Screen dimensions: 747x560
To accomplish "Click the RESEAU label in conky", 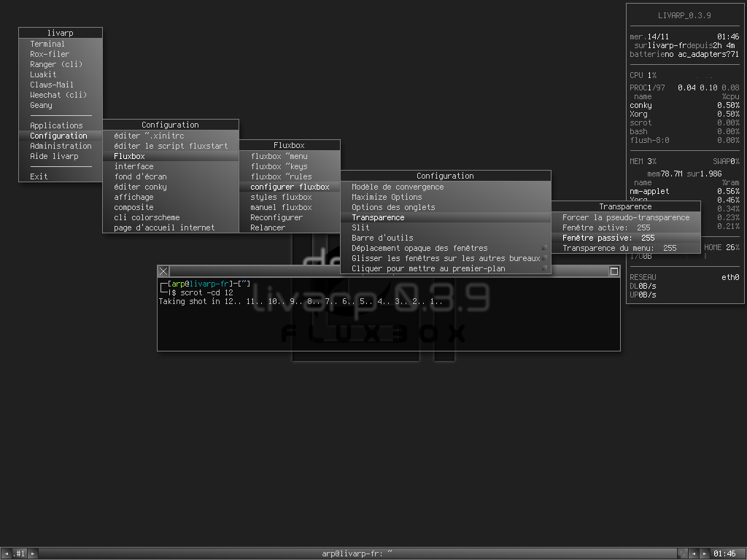I will click(x=643, y=277).
